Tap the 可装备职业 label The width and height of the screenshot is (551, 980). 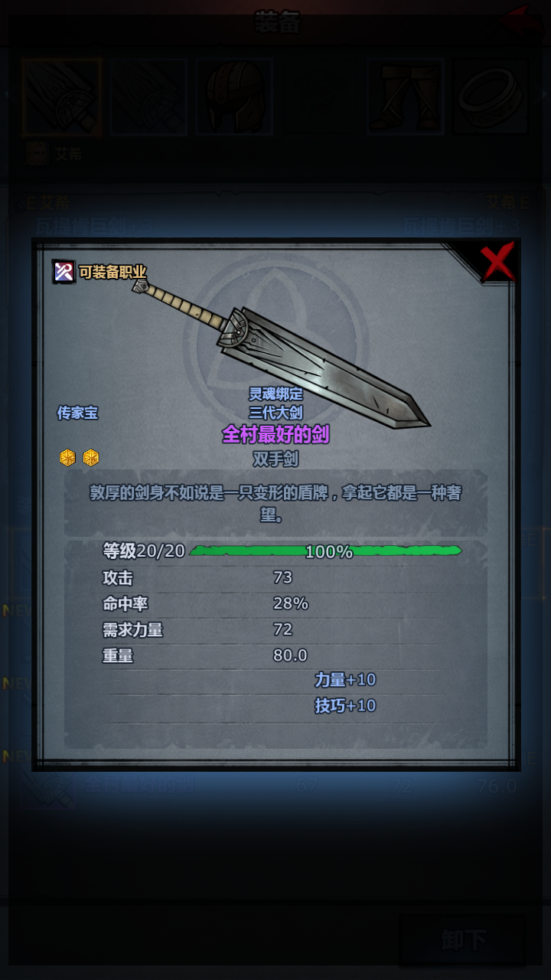coord(112,272)
